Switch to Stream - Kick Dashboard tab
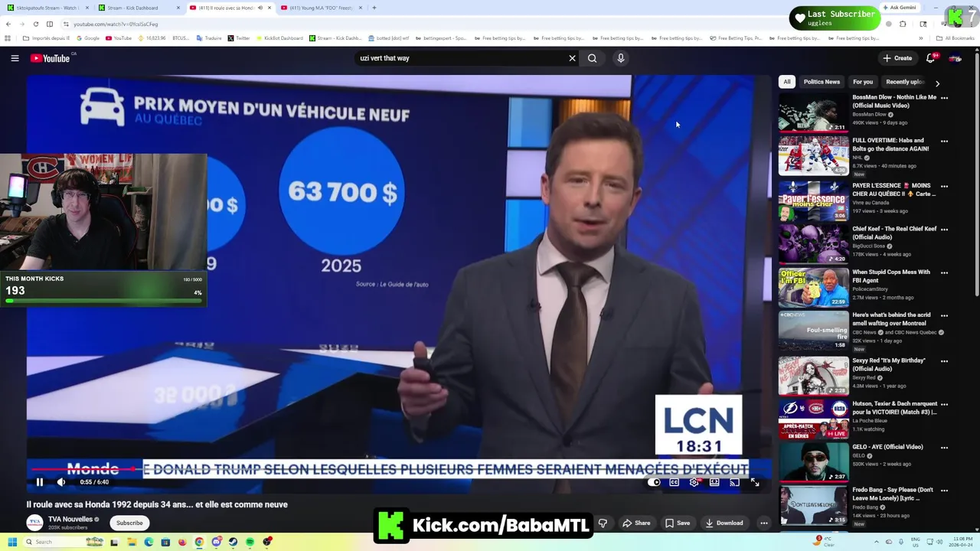The height and width of the screenshot is (551, 980). 138,8
